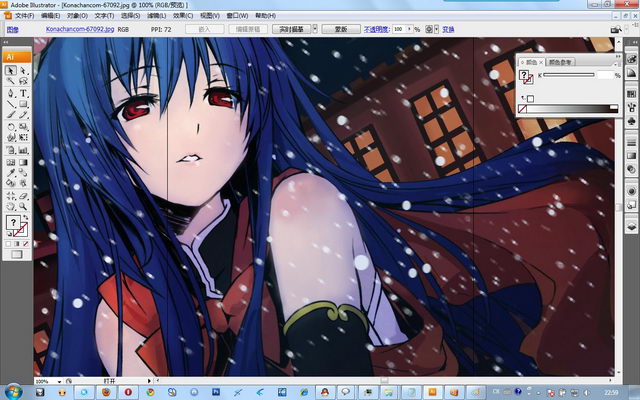
Task: Open the Konachancom-67092.jpg link
Action: click(x=80, y=29)
